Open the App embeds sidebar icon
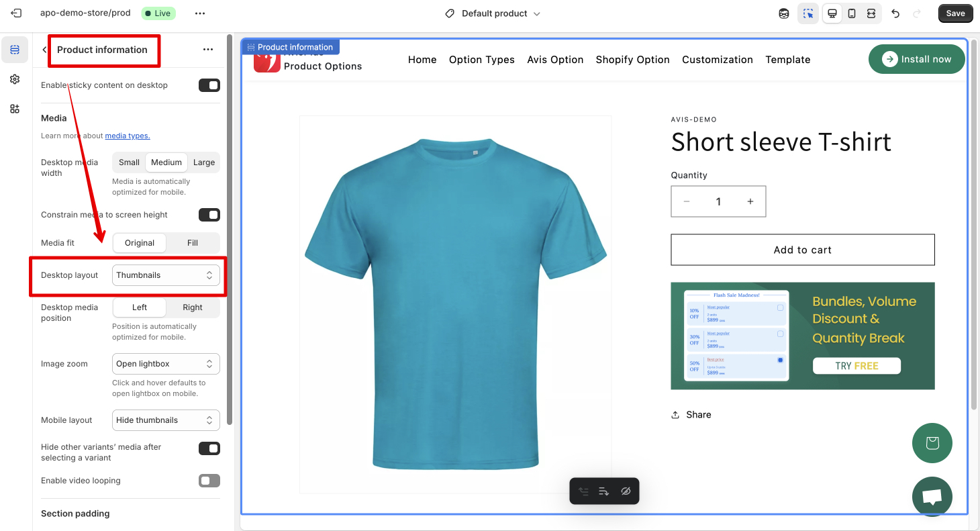The height and width of the screenshot is (531, 980). 15,109
